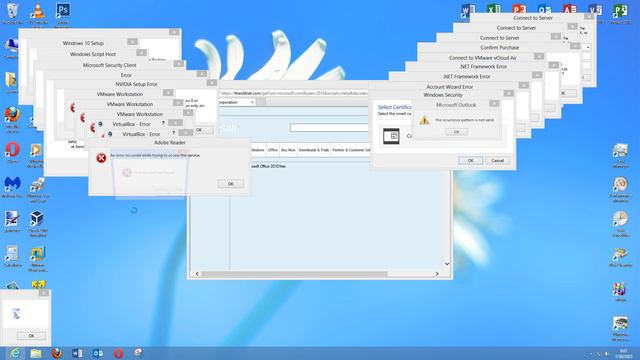Close the NVIDIA Setup Error dialog
640x360 pixels.
(211, 82)
